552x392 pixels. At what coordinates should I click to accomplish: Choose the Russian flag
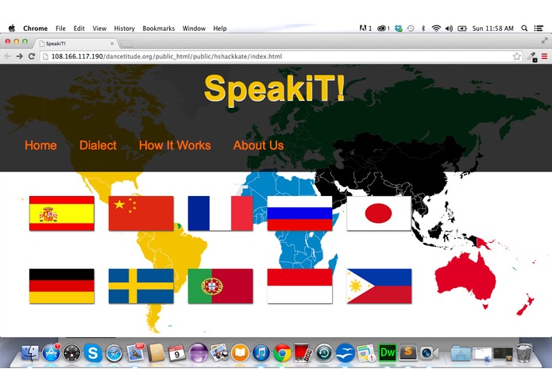coord(299,213)
